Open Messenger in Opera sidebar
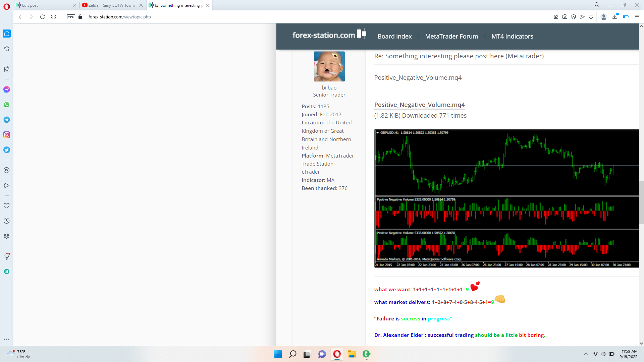The height and width of the screenshot is (362, 644). point(7,89)
